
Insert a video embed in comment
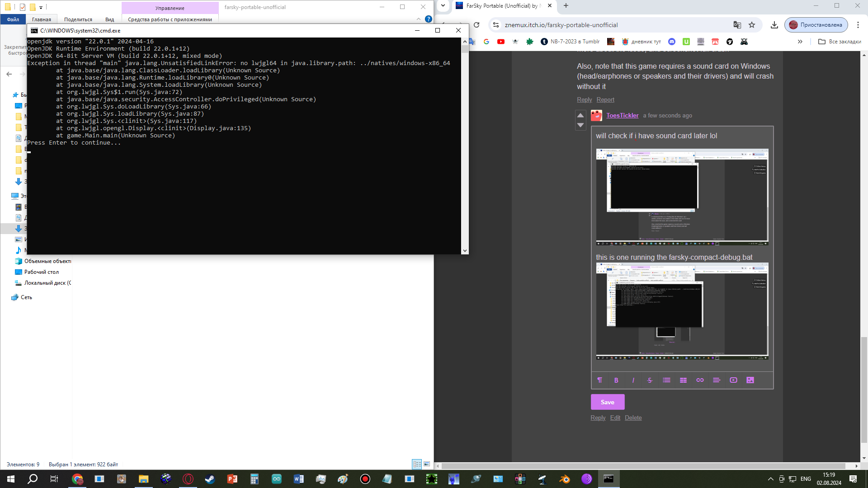733,380
